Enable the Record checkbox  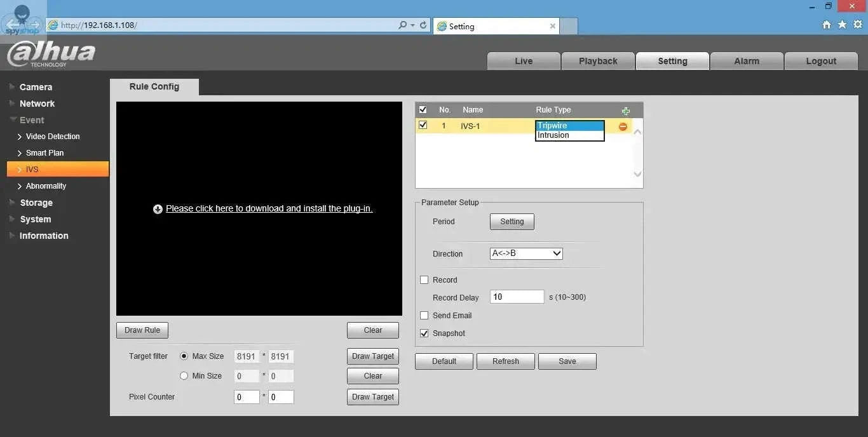point(424,280)
